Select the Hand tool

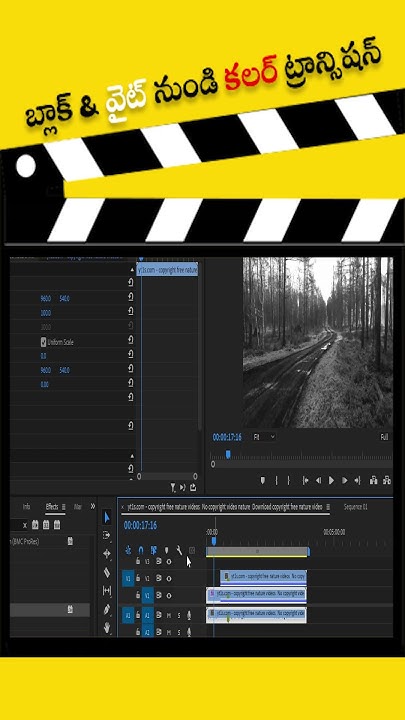click(107, 627)
